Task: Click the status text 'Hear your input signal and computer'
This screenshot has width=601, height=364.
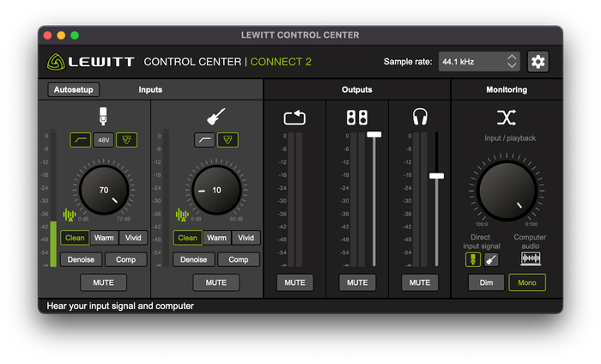Action: pos(120,306)
